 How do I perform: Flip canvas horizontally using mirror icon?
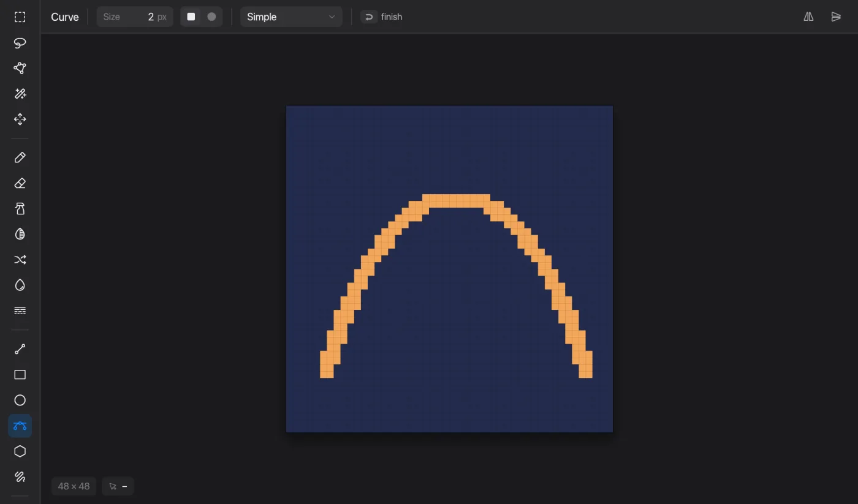coord(809,17)
